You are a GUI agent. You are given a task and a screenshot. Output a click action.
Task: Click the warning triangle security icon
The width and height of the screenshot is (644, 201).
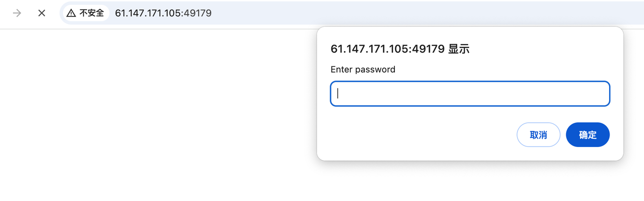pyautogui.click(x=71, y=13)
